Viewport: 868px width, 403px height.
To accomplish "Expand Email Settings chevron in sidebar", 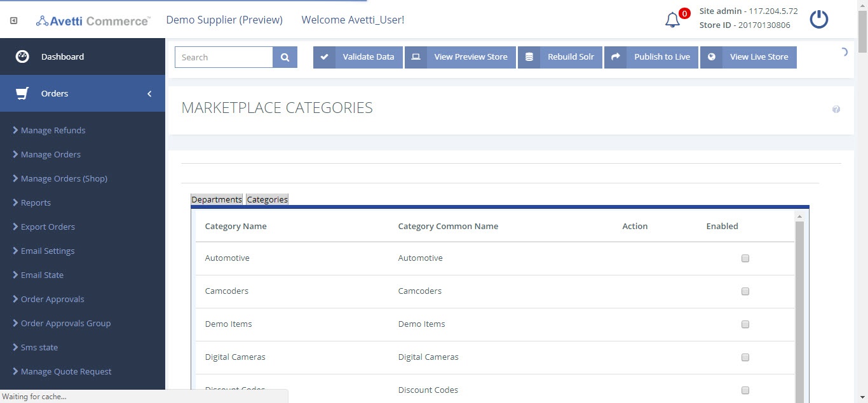I will tap(15, 251).
